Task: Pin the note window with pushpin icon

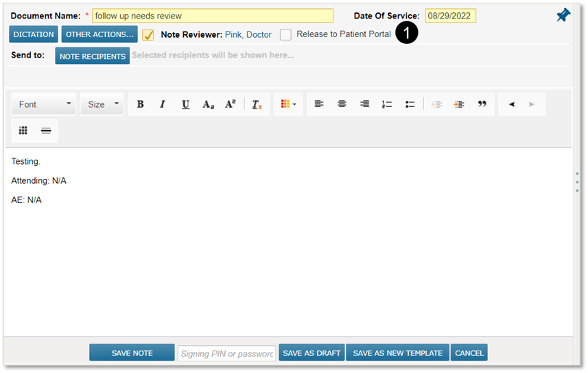Action: [563, 16]
